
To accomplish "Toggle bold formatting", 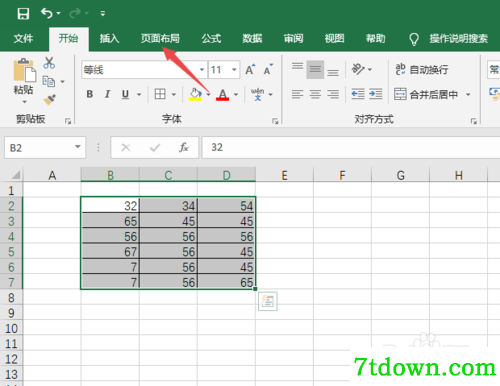I will (x=90, y=94).
